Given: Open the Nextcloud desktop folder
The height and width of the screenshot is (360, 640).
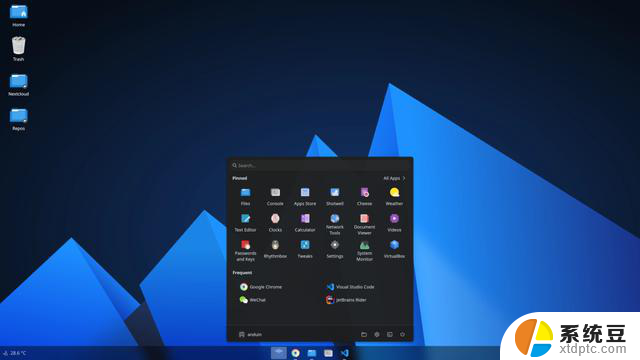Looking at the screenshot, I should [x=18, y=85].
